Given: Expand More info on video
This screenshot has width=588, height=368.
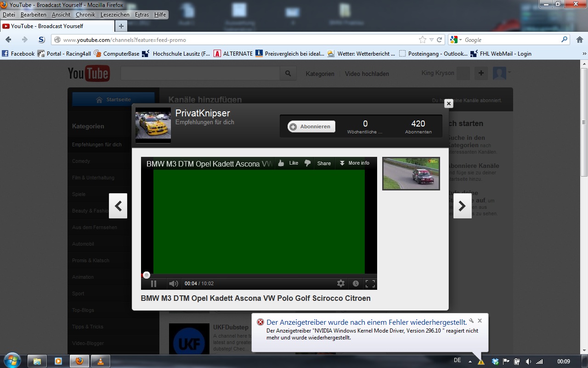Looking at the screenshot, I should pyautogui.click(x=354, y=163).
